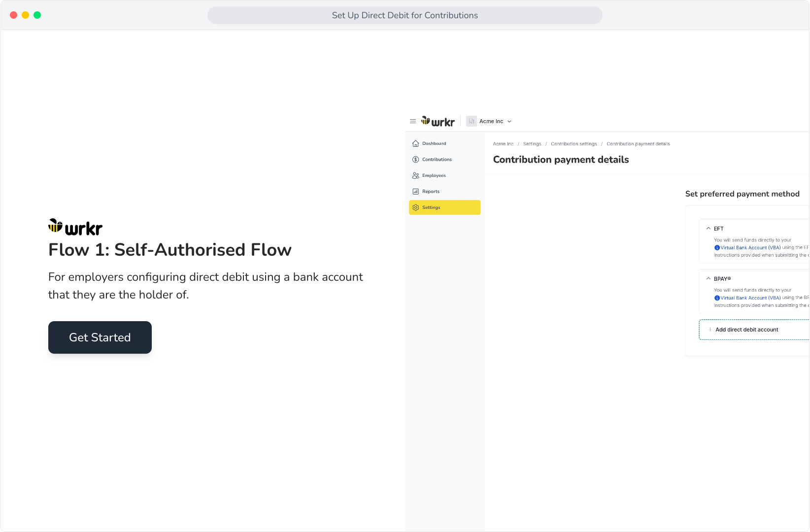Open the Acme Inc organisation dropdown
The height and width of the screenshot is (532, 810).
[489, 121]
